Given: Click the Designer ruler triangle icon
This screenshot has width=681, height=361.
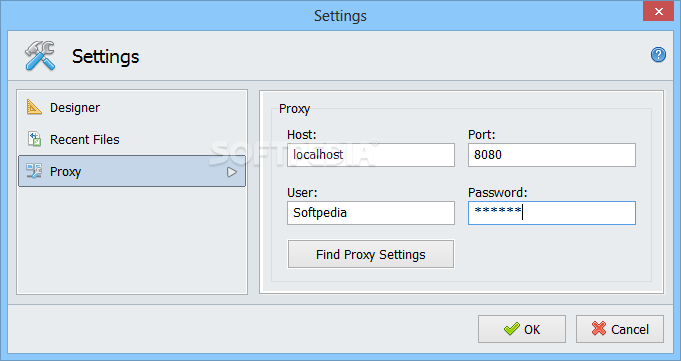Looking at the screenshot, I should (34, 107).
